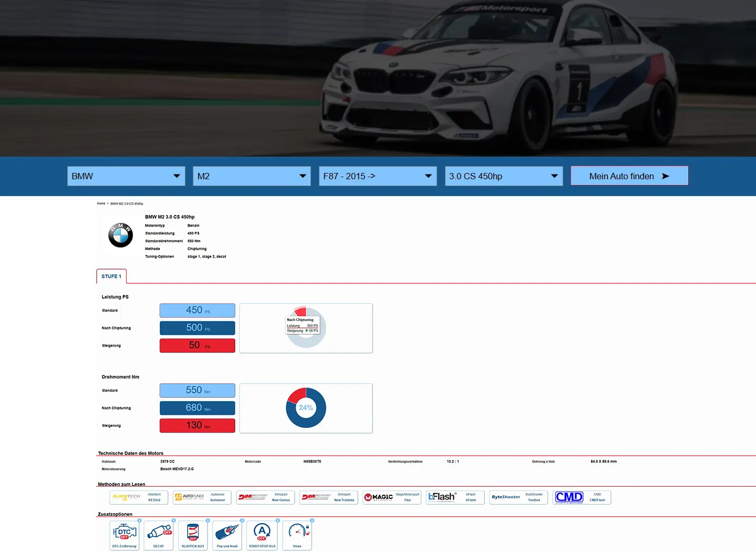Open the M2 model dropdown
756x553 pixels.
[251, 176]
